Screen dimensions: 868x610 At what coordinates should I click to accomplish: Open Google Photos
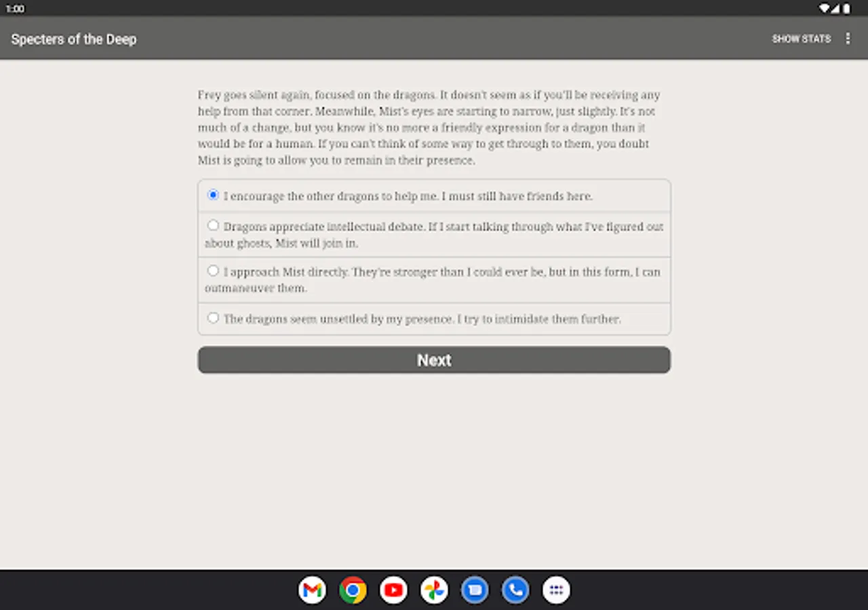pos(434,590)
